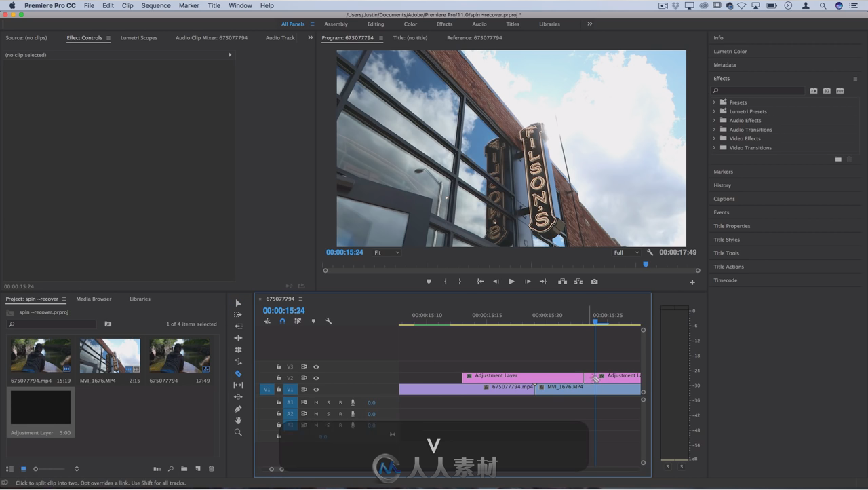Viewport: 868px width, 490px height.
Task: Step back one frame
Action: tap(496, 282)
